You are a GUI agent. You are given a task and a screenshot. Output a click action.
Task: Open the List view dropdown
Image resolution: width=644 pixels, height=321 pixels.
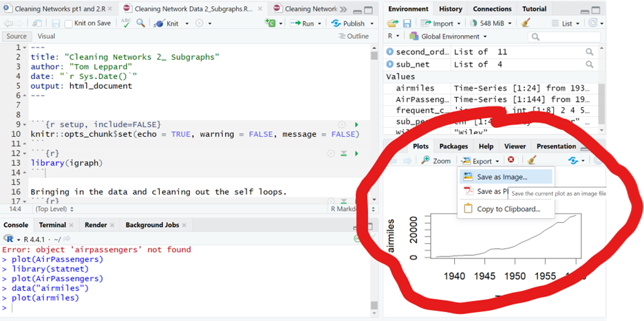tap(566, 23)
